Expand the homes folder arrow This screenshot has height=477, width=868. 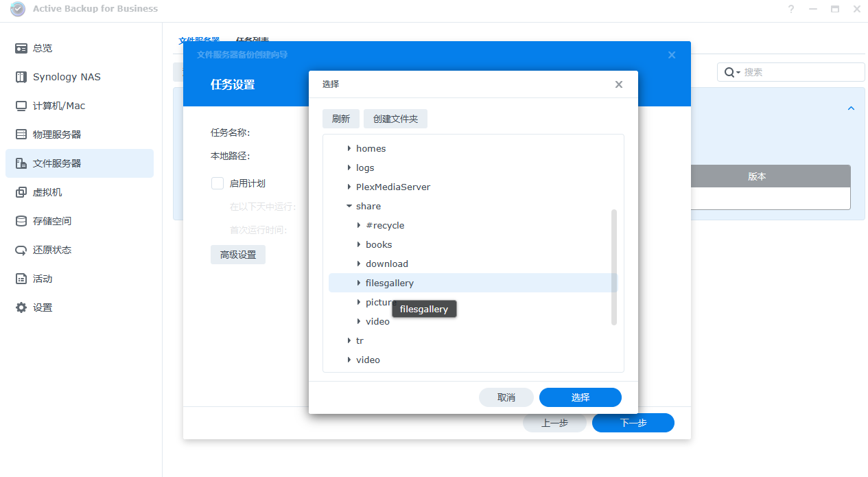pyautogui.click(x=349, y=148)
